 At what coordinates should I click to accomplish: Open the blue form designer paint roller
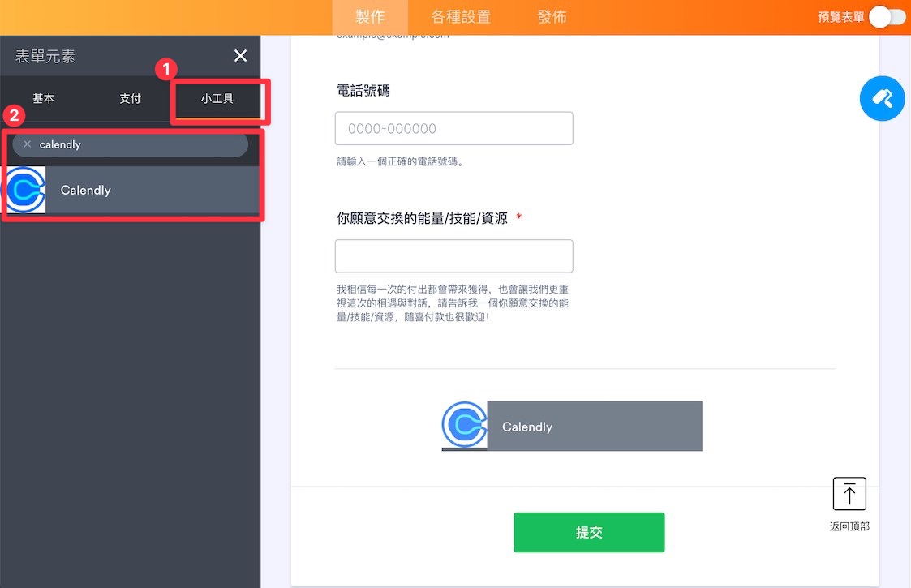[882, 98]
